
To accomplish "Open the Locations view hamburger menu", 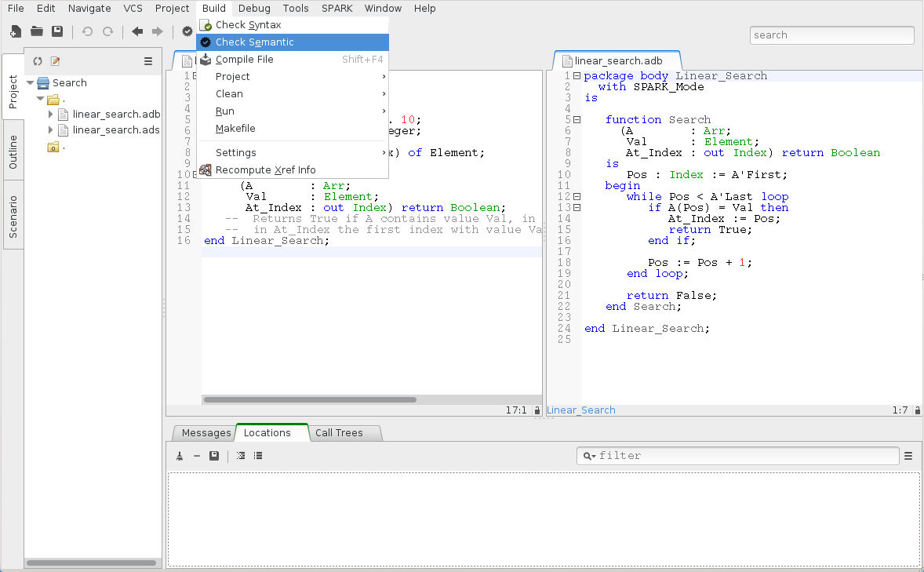I will pos(908,456).
